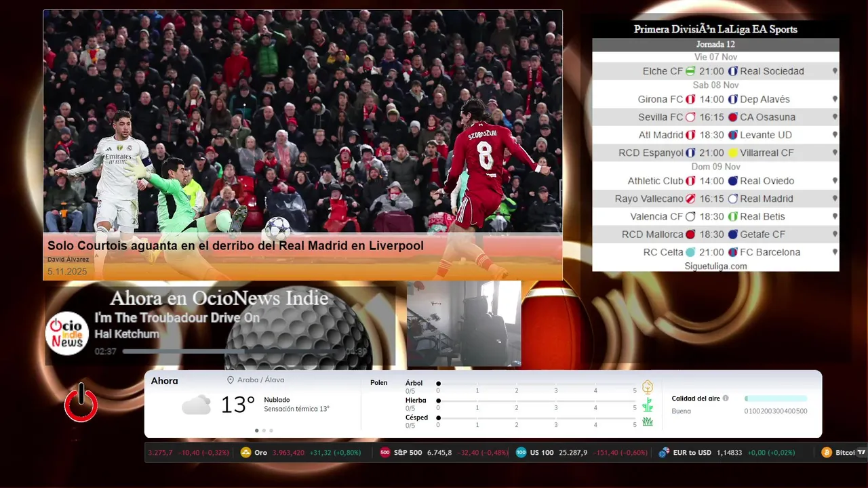Click the RC Celta light-blue team badge
Image resolution: width=868 pixels, height=488 pixels.
click(690, 252)
